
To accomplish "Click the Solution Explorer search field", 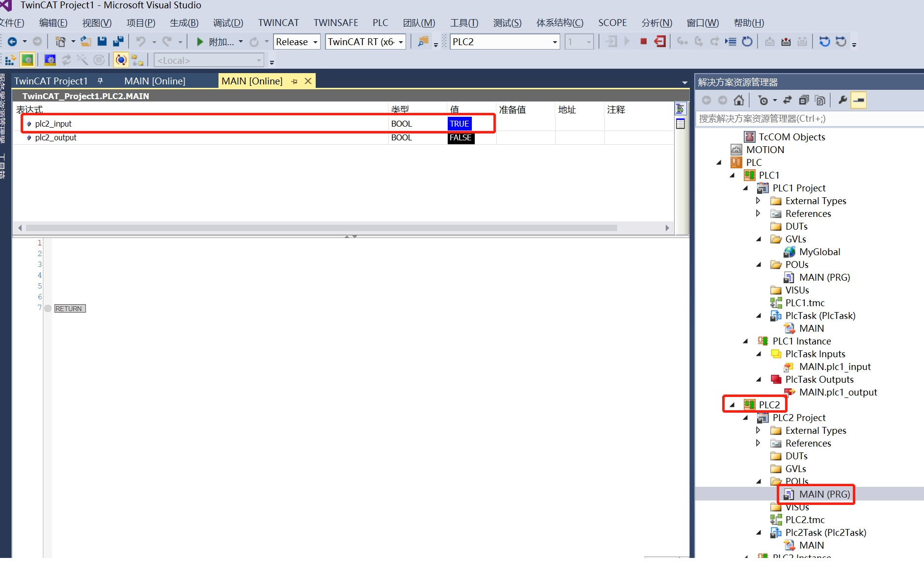I will [x=809, y=119].
